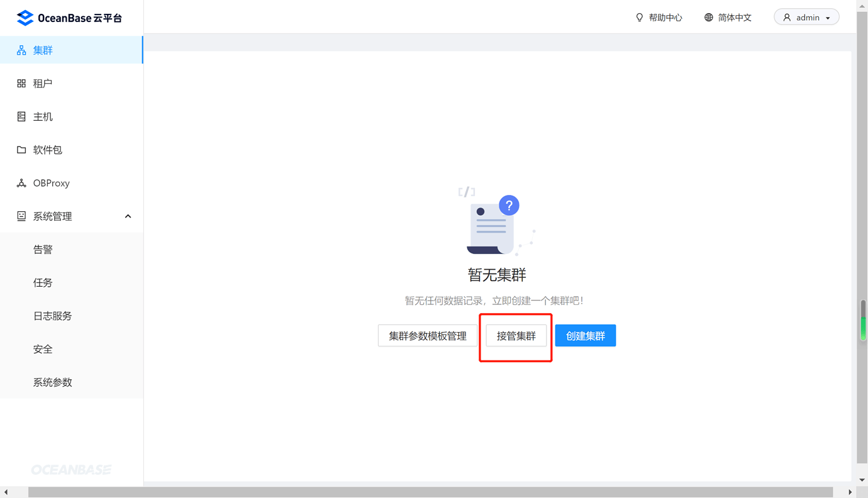Viewport: 868px width, 498px height.
Task: Click the 主机 (Host) sidebar icon
Action: 21,116
